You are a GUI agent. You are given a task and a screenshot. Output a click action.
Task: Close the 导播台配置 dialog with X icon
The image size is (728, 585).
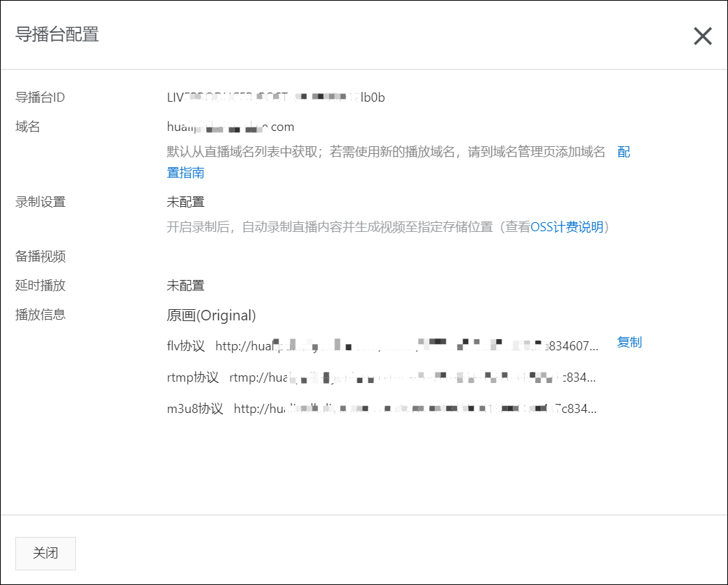pyautogui.click(x=702, y=36)
